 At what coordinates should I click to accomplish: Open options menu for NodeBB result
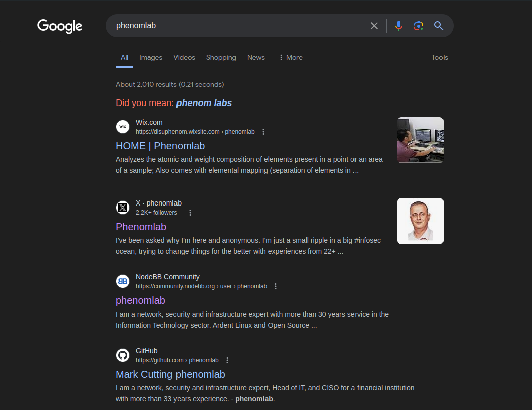(276, 286)
